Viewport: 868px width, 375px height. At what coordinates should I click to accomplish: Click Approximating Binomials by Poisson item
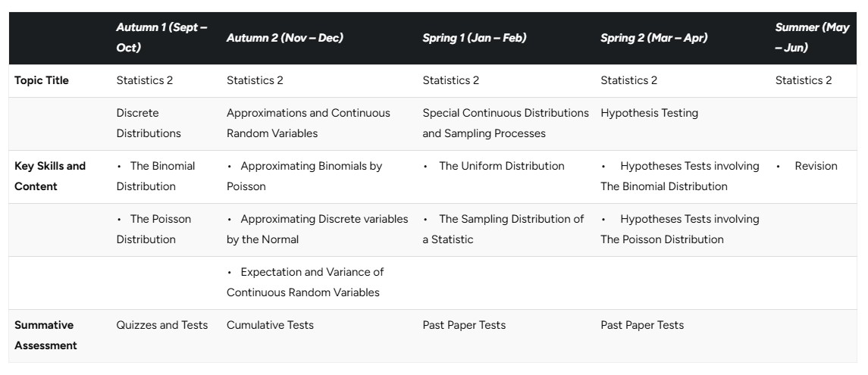305,177
